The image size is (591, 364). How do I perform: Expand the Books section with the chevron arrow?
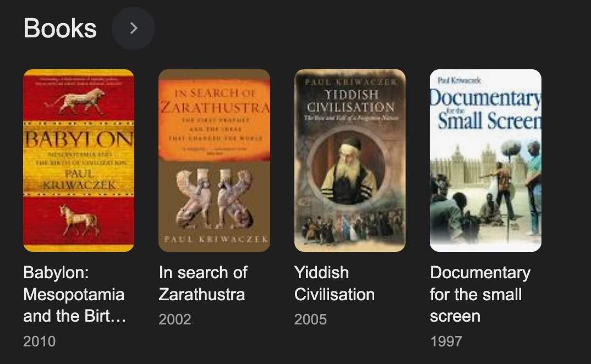(x=133, y=28)
